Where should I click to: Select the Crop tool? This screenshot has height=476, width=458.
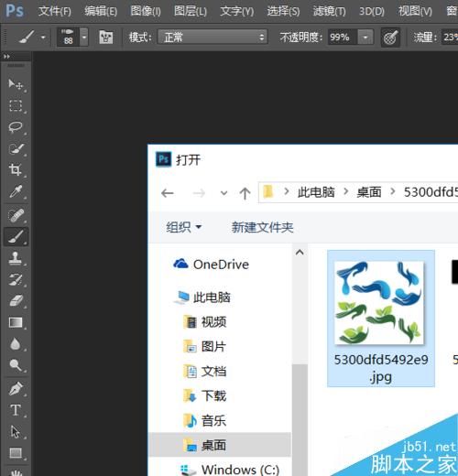(16, 169)
